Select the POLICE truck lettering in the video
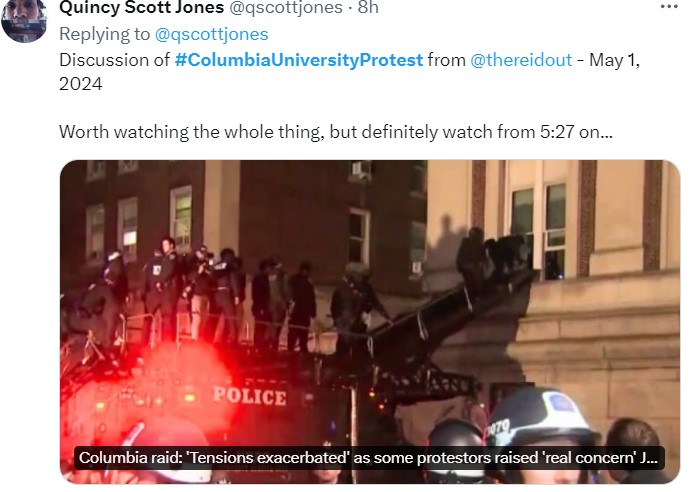 pos(249,396)
